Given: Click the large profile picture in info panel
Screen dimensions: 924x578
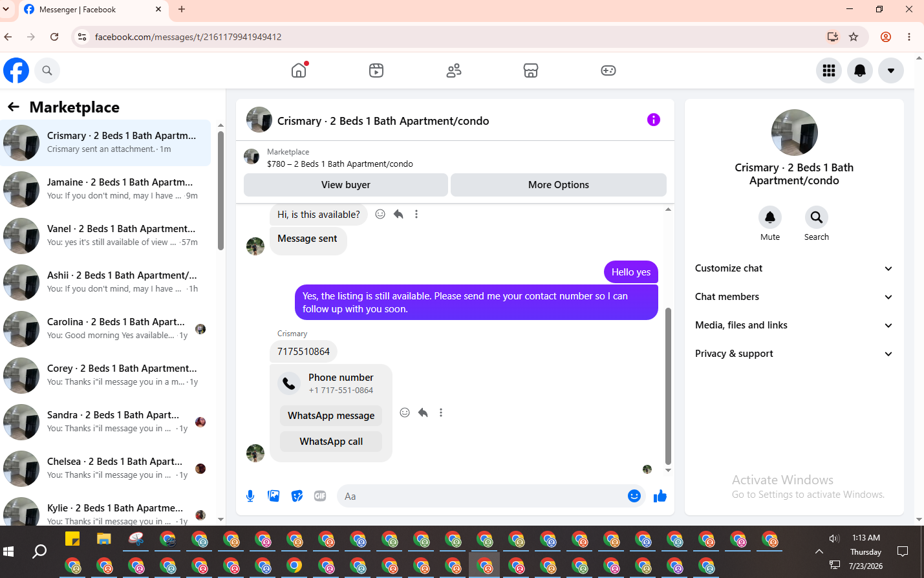Looking at the screenshot, I should (795, 133).
